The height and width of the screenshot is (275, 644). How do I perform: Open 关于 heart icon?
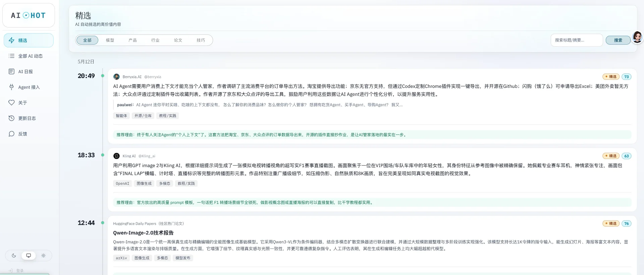[11, 103]
